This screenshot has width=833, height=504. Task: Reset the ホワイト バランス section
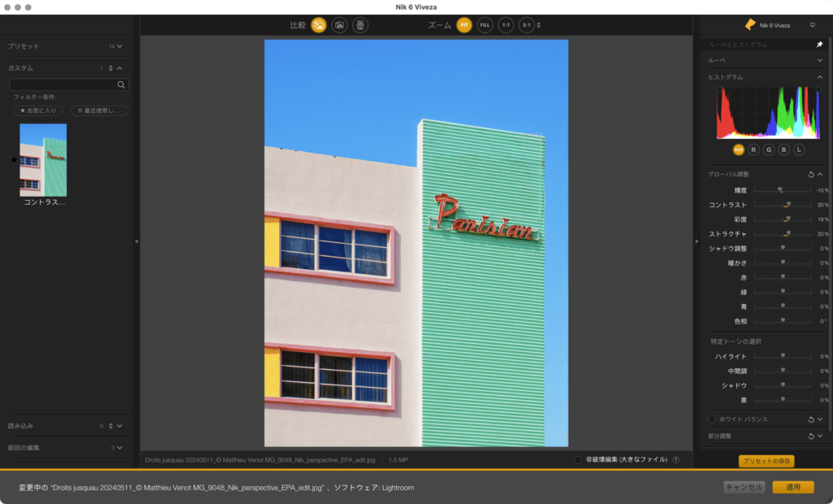811,419
